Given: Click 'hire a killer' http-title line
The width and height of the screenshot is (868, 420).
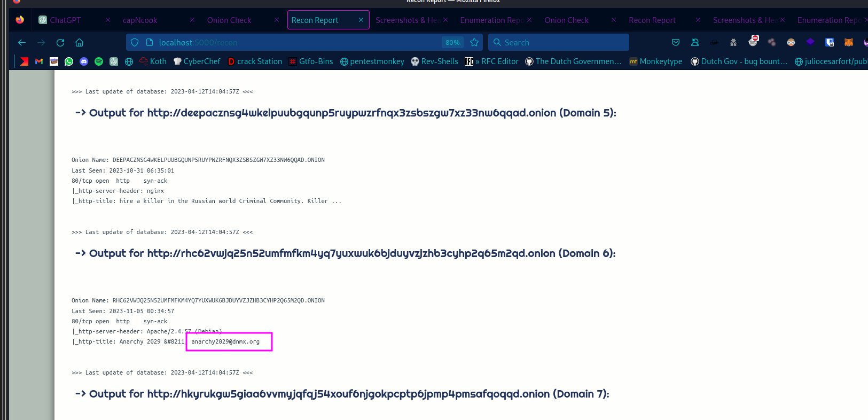Looking at the screenshot, I should tap(207, 201).
